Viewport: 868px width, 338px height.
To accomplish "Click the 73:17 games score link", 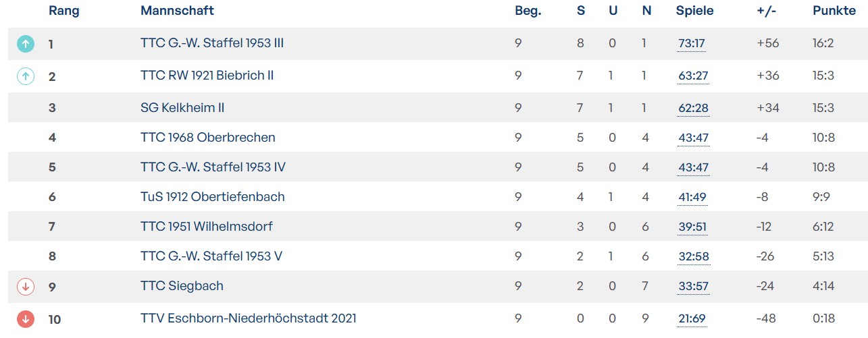I will click(x=692, y=44).
